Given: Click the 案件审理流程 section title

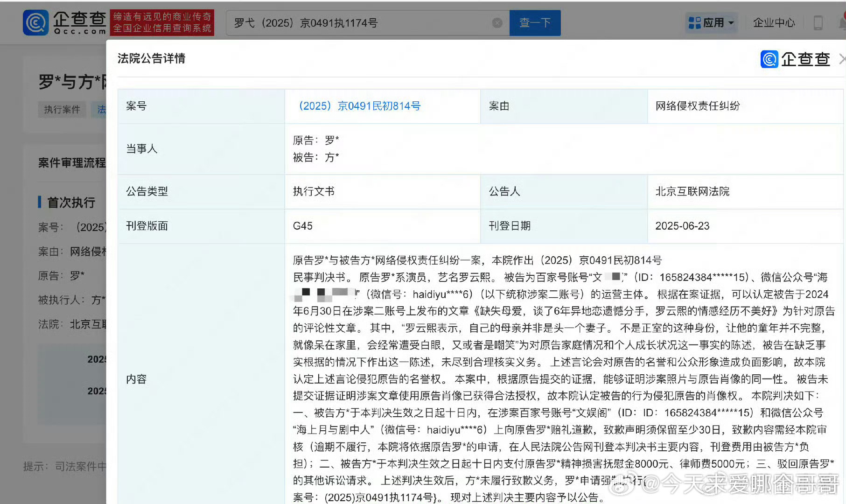Looking at the screenshot, I should (x=72, y=162).
